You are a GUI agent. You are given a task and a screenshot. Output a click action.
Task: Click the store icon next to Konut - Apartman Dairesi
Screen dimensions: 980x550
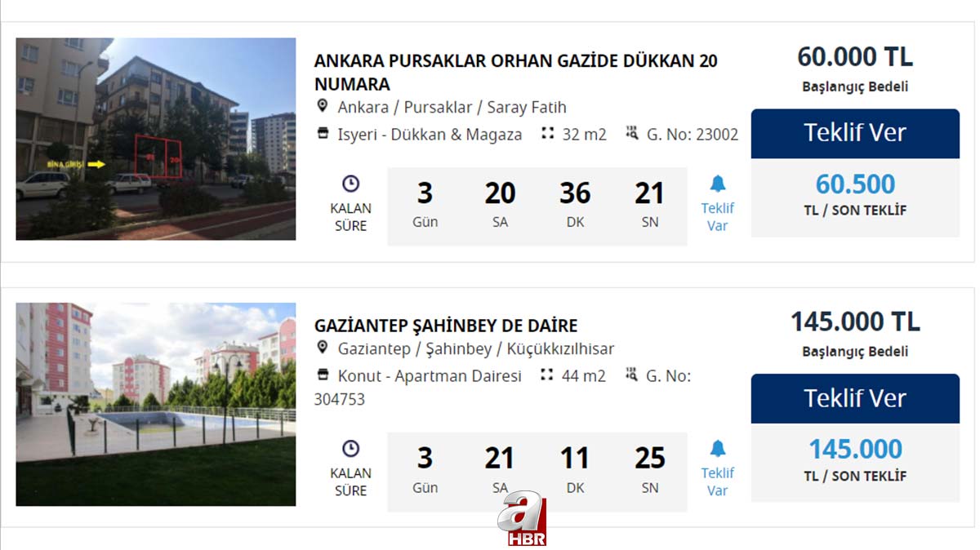tap(323, 375)
